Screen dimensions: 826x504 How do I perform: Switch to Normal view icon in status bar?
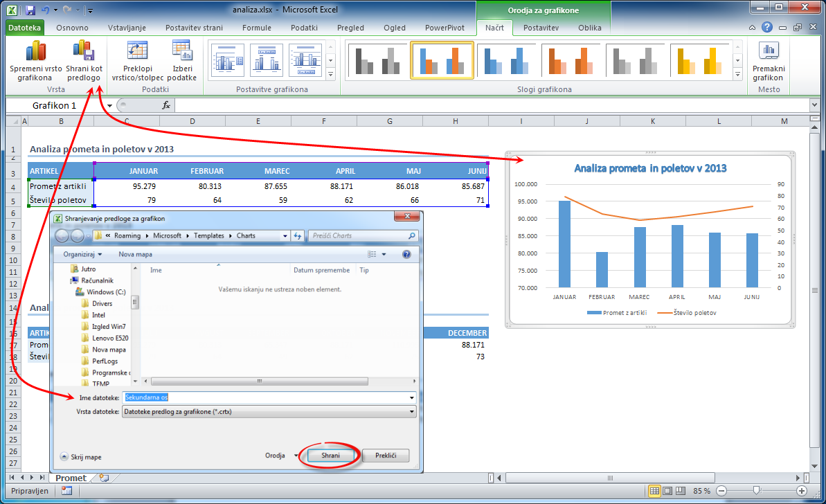coord(654,491)
